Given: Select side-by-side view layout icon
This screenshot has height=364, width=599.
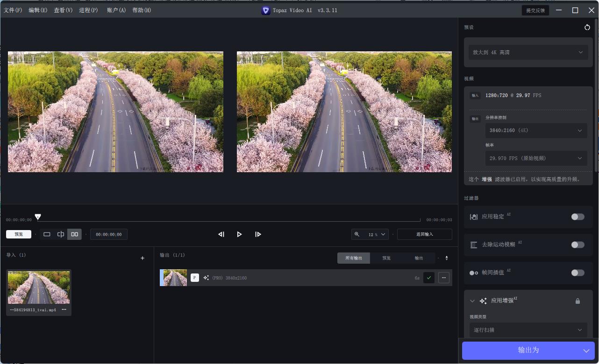Looking at the screenshot, I should click(x=74, y=234).
